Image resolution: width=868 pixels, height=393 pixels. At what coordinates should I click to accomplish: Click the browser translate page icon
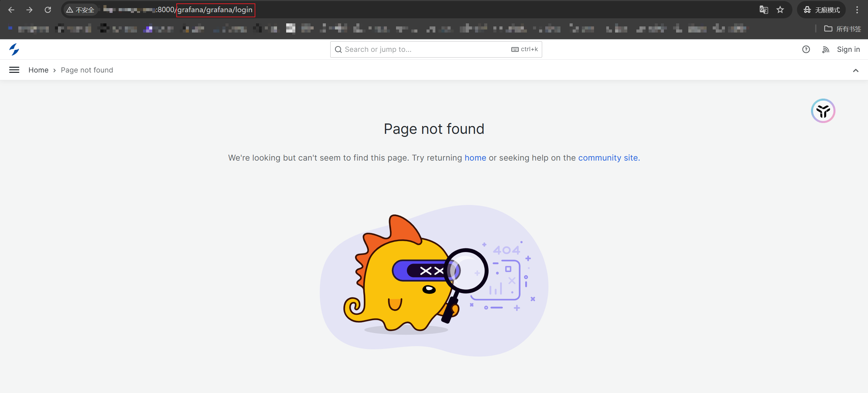(x=764, y=10)
